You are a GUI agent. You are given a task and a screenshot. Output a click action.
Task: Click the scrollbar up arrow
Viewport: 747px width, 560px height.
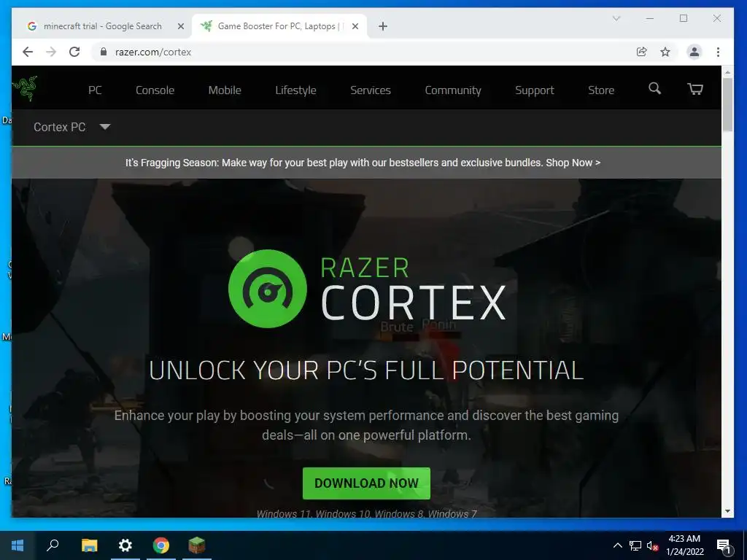(x=727, y=72)
